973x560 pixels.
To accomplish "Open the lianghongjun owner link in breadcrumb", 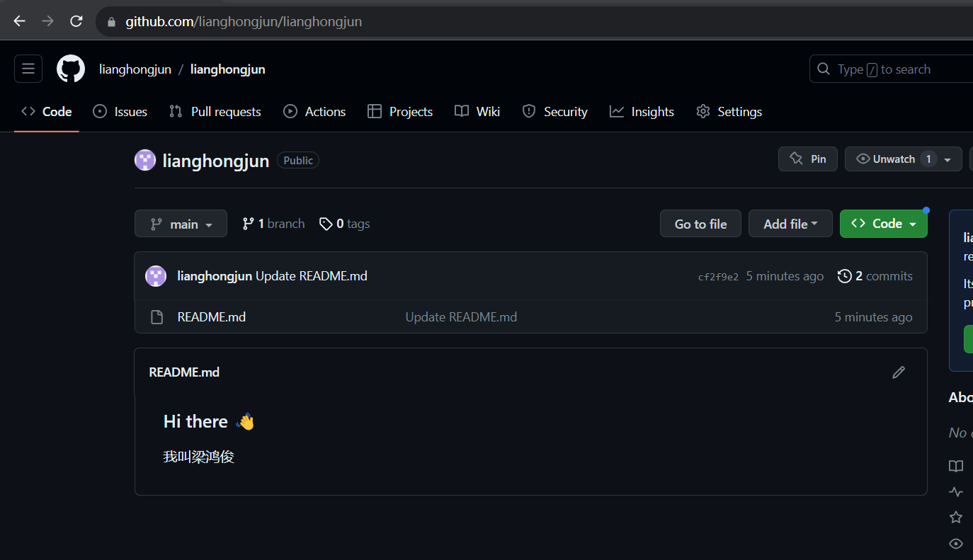I will click(135, 69).
